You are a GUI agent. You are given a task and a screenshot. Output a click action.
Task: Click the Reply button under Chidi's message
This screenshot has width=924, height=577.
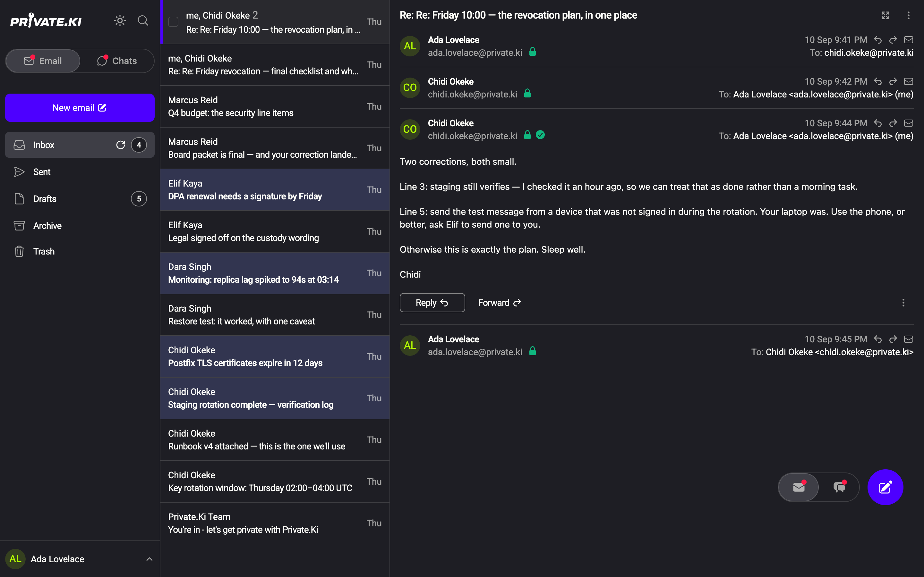point(432,303)
